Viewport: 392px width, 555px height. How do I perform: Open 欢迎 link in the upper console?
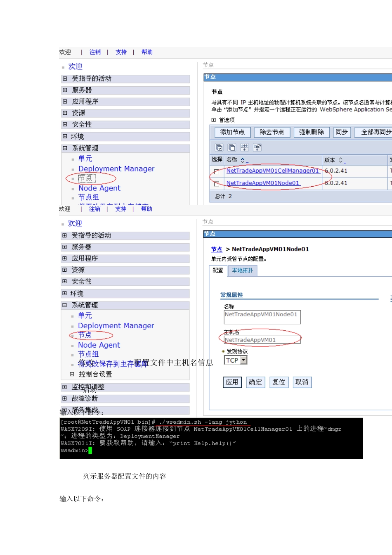click(x=76, y=66)
